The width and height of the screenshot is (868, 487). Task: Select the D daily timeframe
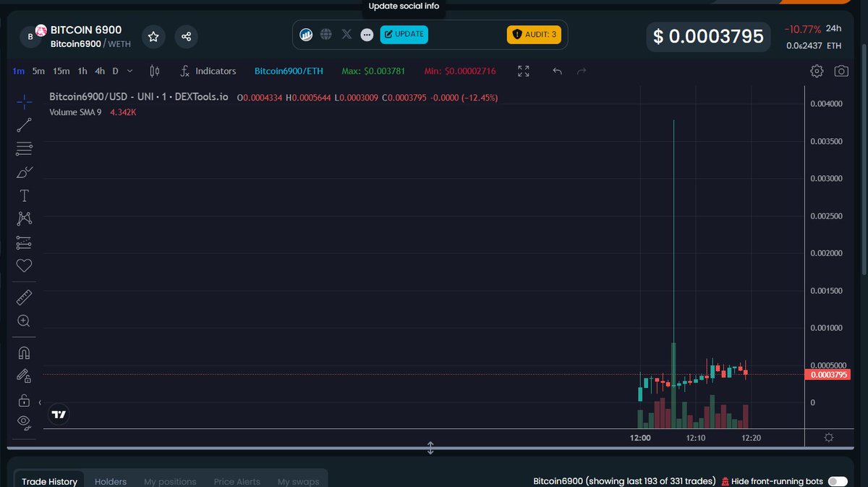[115, 71]
